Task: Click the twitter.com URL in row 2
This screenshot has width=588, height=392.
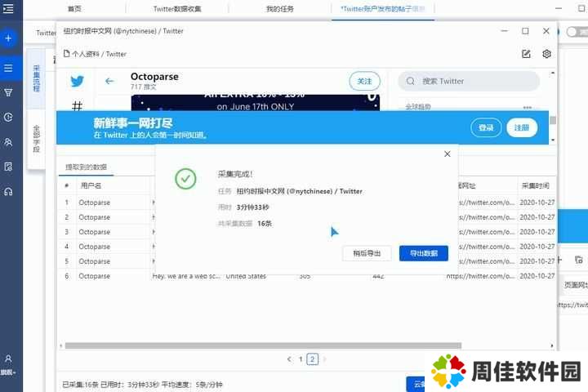Action: click(487, 217)
